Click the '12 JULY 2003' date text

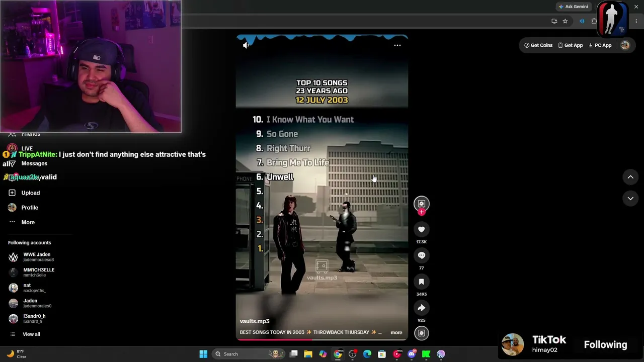(322, 100)
